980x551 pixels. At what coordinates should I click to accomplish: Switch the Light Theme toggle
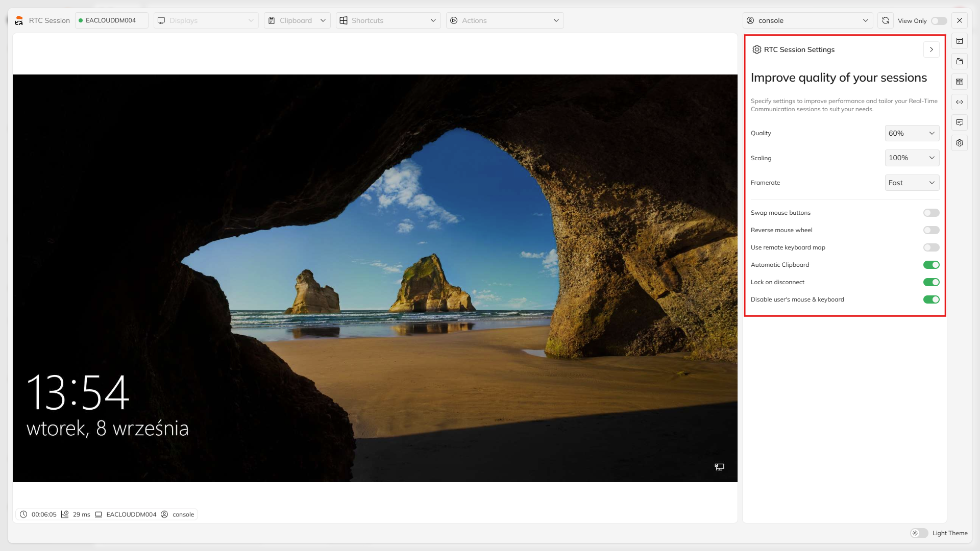[919, 533]
